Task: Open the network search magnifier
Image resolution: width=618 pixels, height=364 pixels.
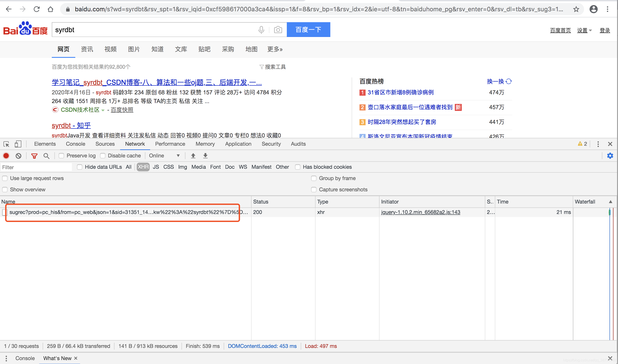Action: [46, 156]
